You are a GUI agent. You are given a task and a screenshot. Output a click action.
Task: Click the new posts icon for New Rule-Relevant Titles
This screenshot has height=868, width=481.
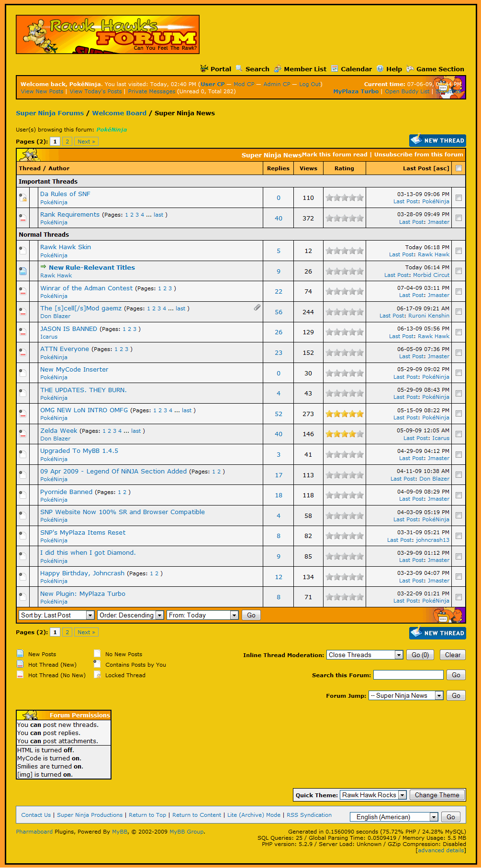click(22, 271)
